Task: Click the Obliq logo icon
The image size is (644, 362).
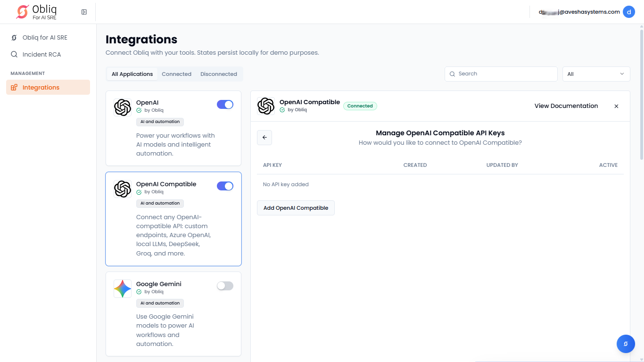Action: (x=22, y=12)
